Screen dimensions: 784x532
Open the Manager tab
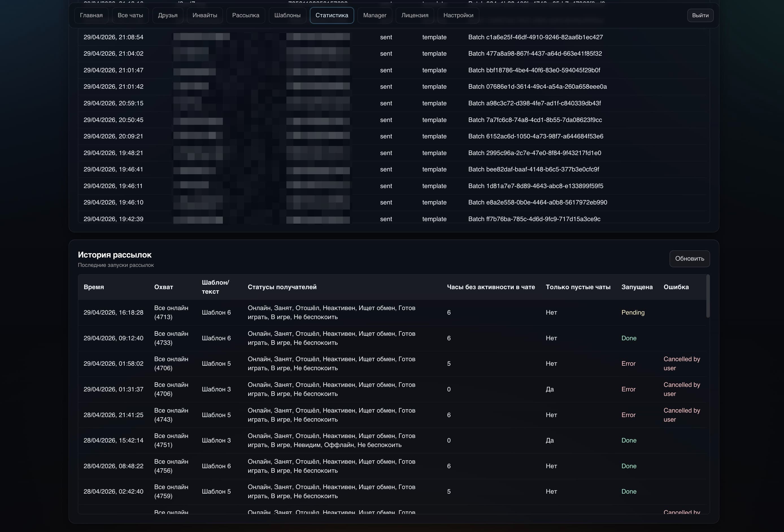click(x=375, y=15)
